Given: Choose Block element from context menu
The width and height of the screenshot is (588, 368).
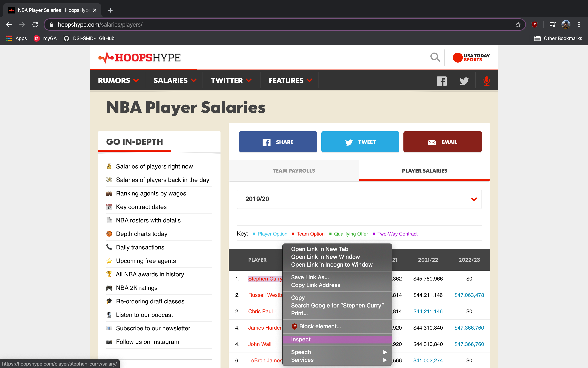Looking at the screenshot, I should [x=337, y=326].
